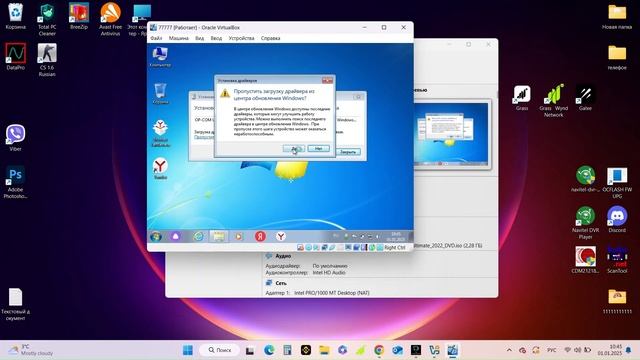Open the Windows 11 Start button
640x360 pixels.
188,350
